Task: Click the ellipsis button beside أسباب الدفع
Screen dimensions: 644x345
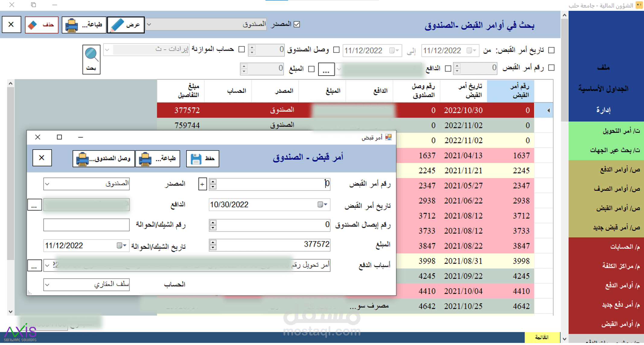Action: (34, 266)
